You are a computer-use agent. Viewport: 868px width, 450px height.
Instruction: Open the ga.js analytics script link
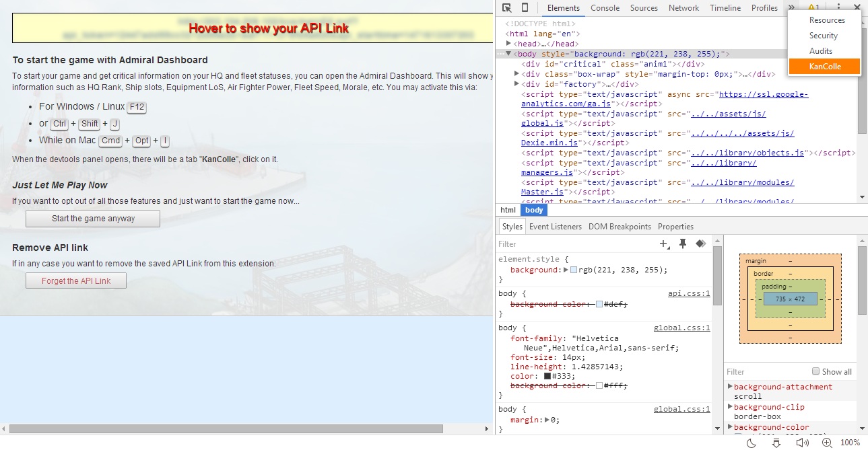665,100
